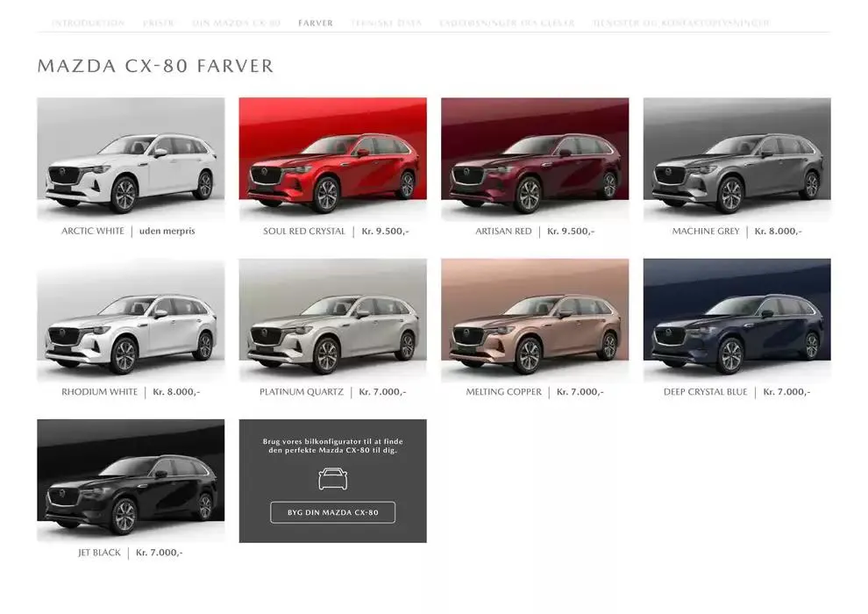Open the INTRODUKTION section
The image size is (868, 614).
(90, 23)
